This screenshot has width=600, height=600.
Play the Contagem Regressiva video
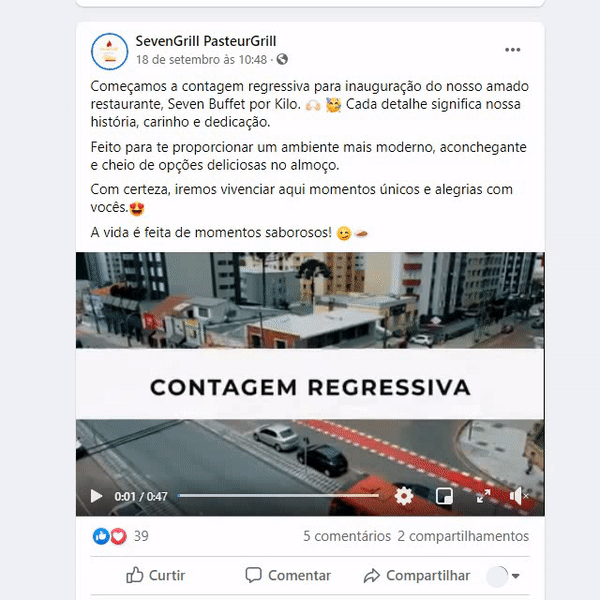[x=96, y=496]
